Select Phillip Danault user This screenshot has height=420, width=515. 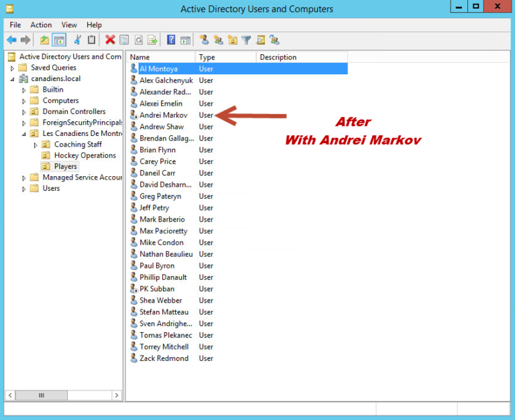(163, 277)
